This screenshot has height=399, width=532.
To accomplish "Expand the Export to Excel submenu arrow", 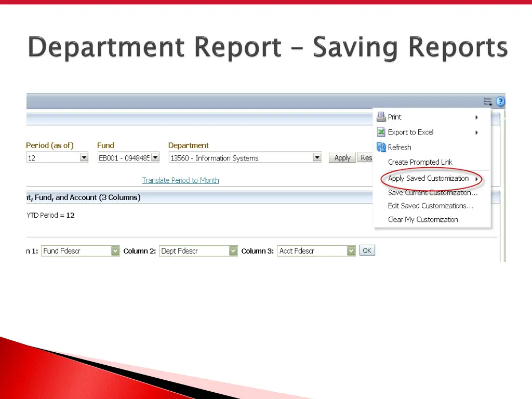I will (477, 132).
